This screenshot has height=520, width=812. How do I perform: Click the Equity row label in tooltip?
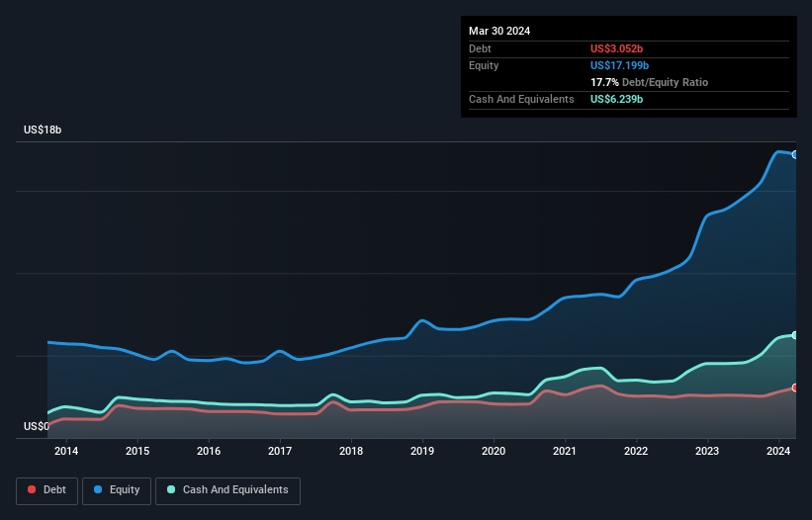click(x=484, y=65)
